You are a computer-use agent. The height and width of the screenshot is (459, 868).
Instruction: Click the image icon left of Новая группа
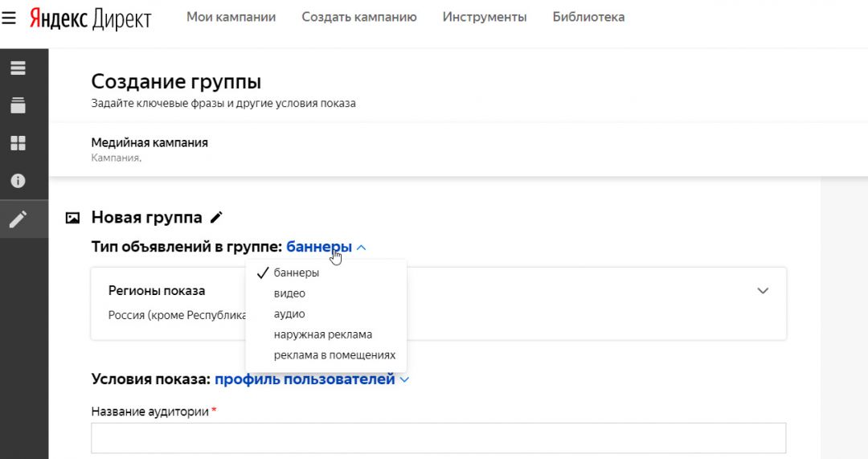(x=72, y=217)
